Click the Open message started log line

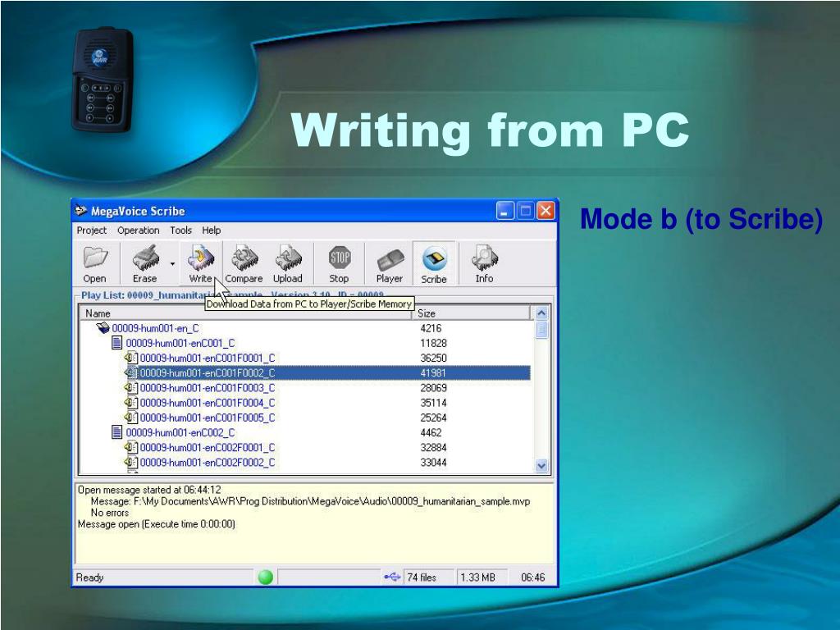coord(149,490)
